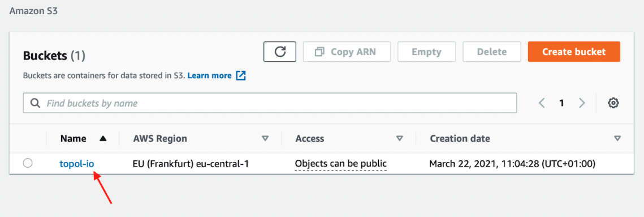644x217 pixels.
Task: Select the topol-io bucket radio button
Action: (x=28, y=164)
